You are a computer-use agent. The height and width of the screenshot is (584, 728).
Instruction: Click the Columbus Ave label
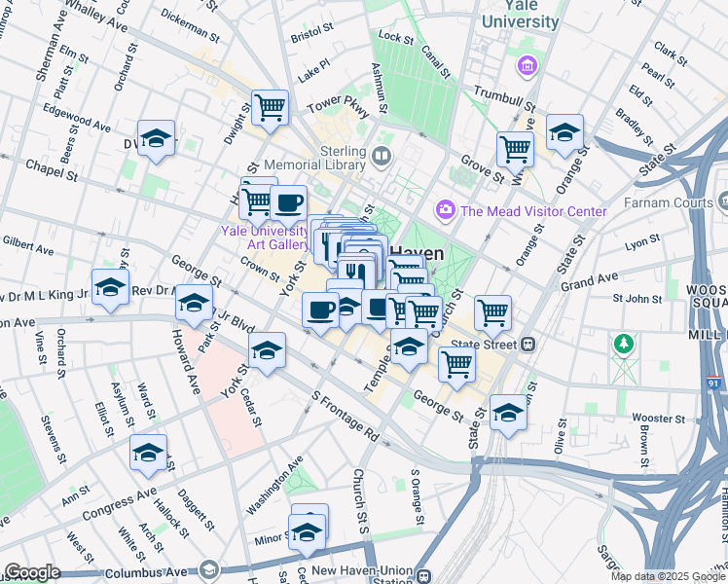pos(146,573)
